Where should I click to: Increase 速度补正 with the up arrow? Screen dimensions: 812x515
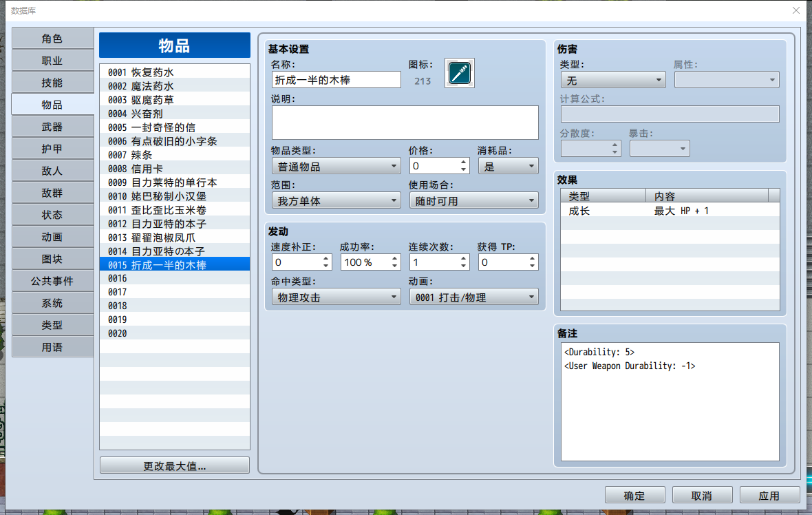click(325, 259)
